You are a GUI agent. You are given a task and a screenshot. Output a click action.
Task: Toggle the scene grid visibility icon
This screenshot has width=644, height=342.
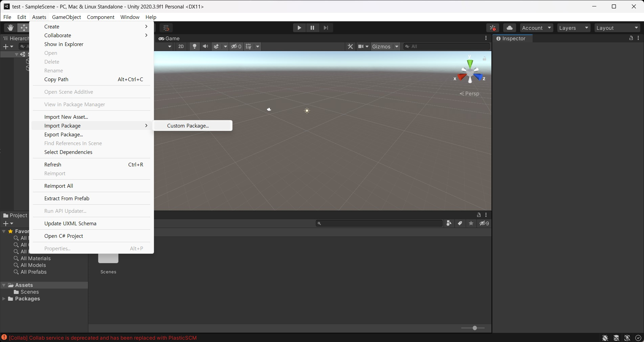(249, 46)
